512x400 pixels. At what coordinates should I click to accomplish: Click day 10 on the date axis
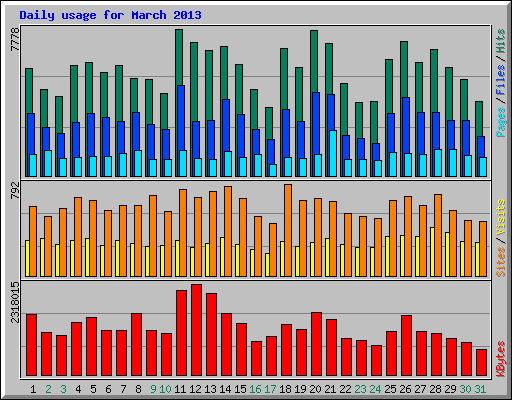tap(165, 389)
